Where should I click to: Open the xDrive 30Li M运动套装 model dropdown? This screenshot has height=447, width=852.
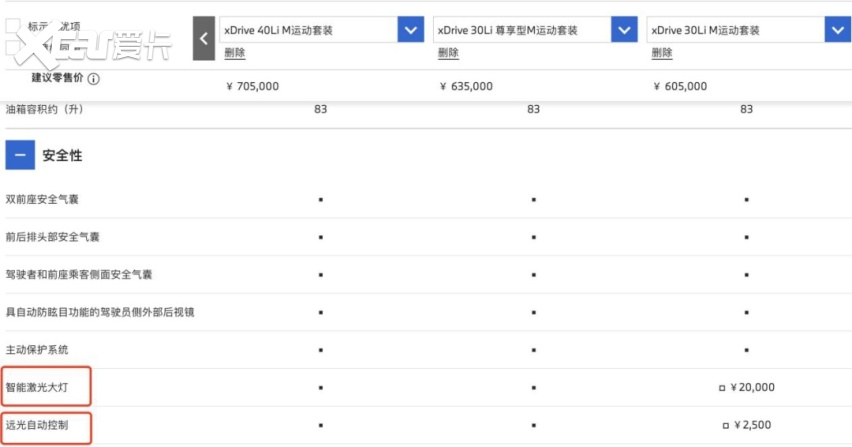(838, 30)
